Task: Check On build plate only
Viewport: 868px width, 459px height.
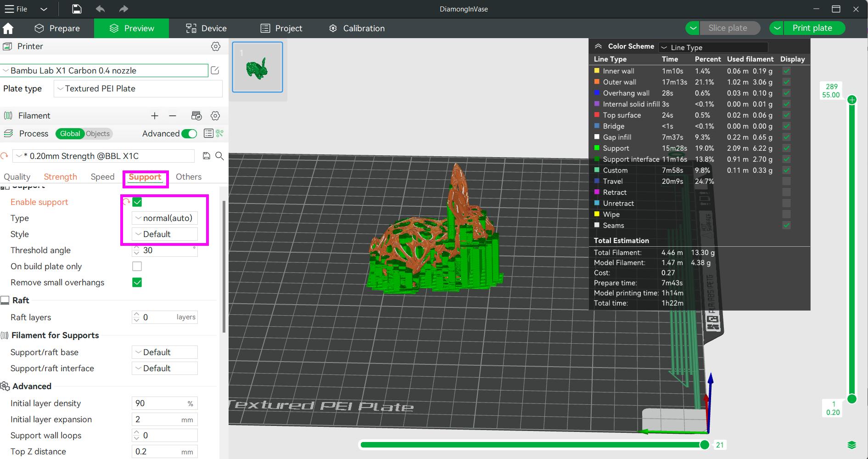Action: click(x=137, y=266)
